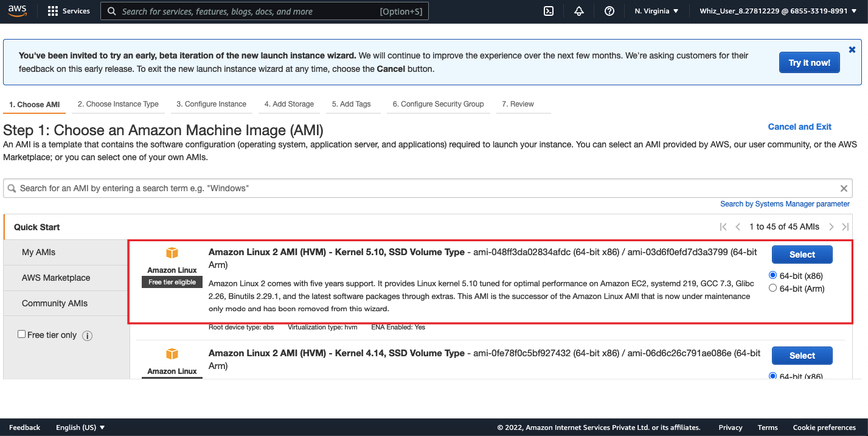Viewport: 868px width, 436px height.
Task: Select the Kernel 4.14 Amazon Linux AMI
Action: coord(802,356)
